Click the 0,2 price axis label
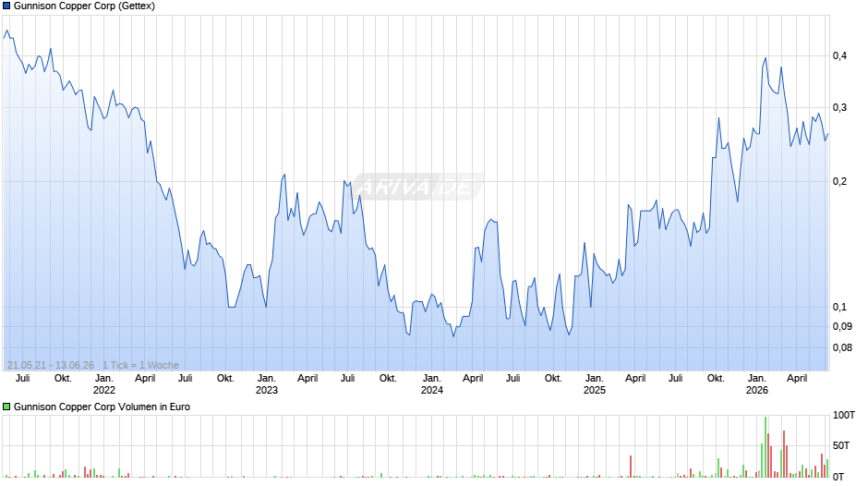Viewport: 868px width, 486px height. pos(839,181)
